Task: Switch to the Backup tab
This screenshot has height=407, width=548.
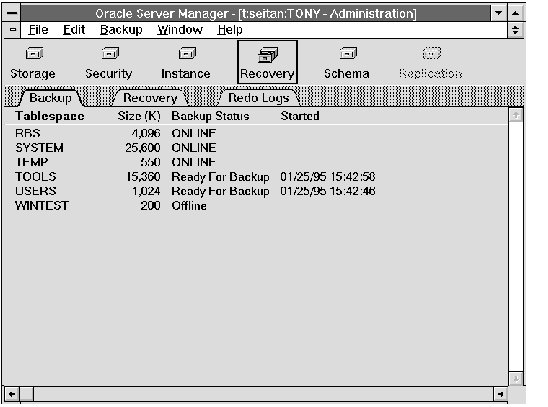Action: point(50,98)
